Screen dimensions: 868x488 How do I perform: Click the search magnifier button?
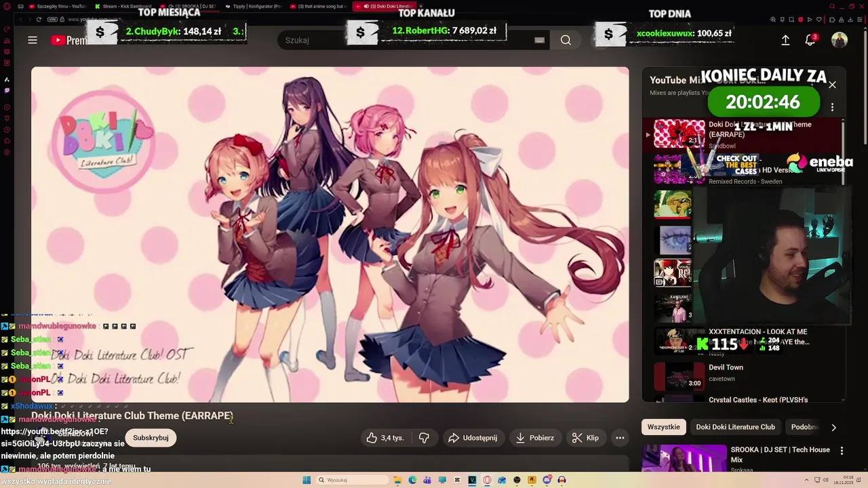[x=566, y=40]
